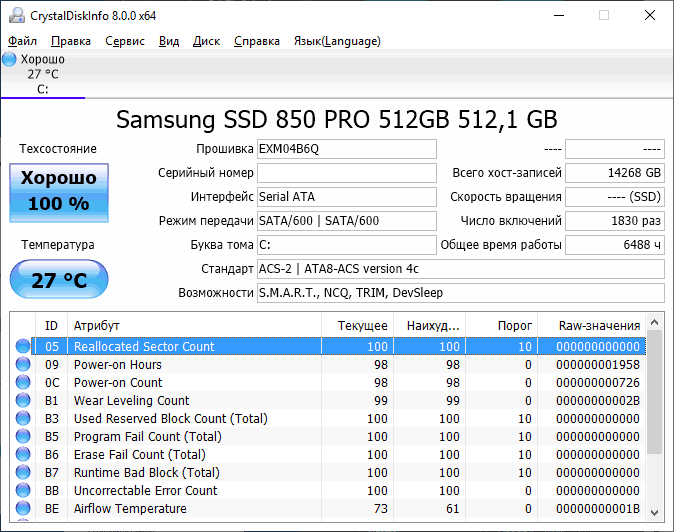Viewport: 674px width, 532px height.
Task: Select the Power-on Hours attribute name
Action: pyautogui.click(x=118, y=364)
